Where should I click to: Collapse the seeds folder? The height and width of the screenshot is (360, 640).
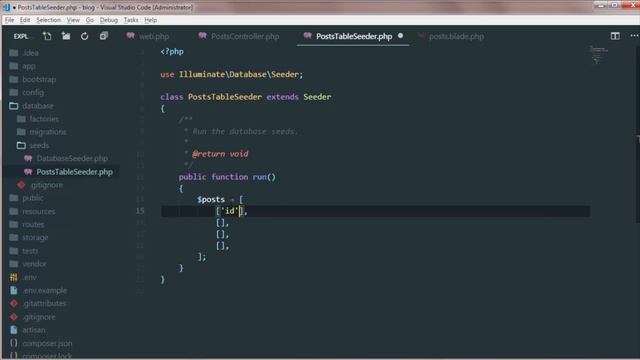point(39,145)
